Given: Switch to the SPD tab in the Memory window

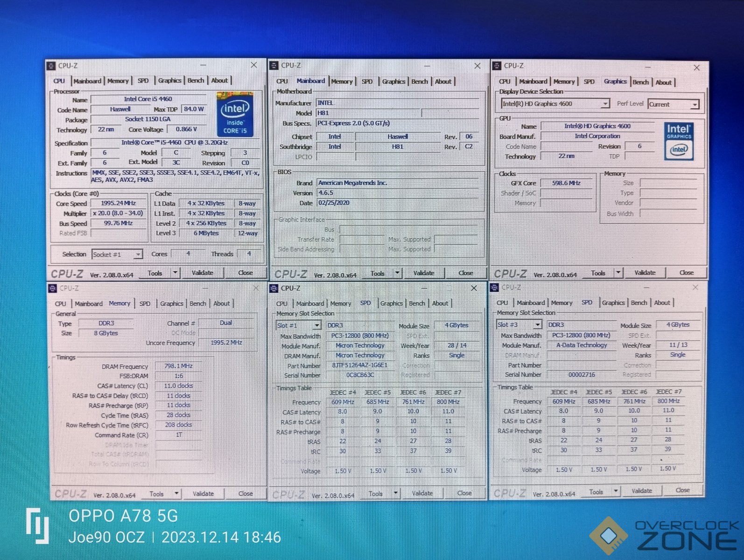Looking at the screenshot, I should pyautogui.click(x=145, y=303).
